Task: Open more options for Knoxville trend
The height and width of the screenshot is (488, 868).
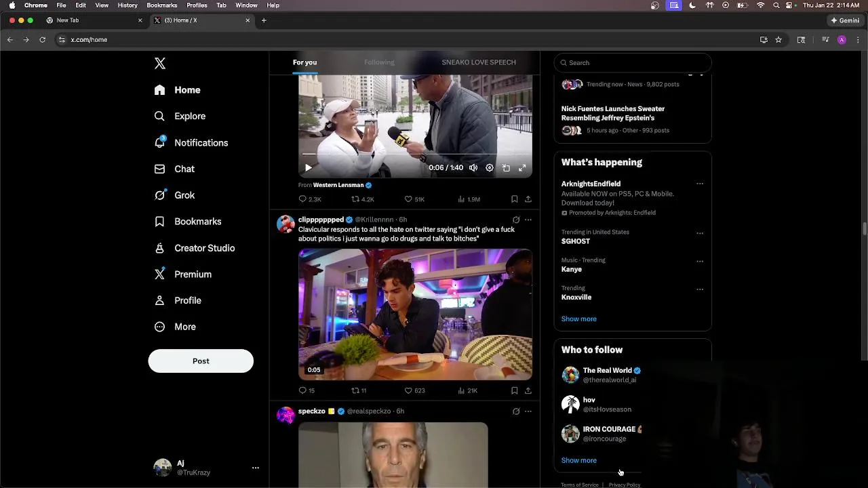Action: [700, 289]
